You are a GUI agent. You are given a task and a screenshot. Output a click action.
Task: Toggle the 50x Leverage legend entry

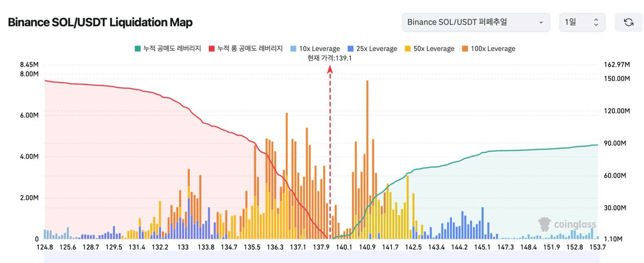coord(429,49)
